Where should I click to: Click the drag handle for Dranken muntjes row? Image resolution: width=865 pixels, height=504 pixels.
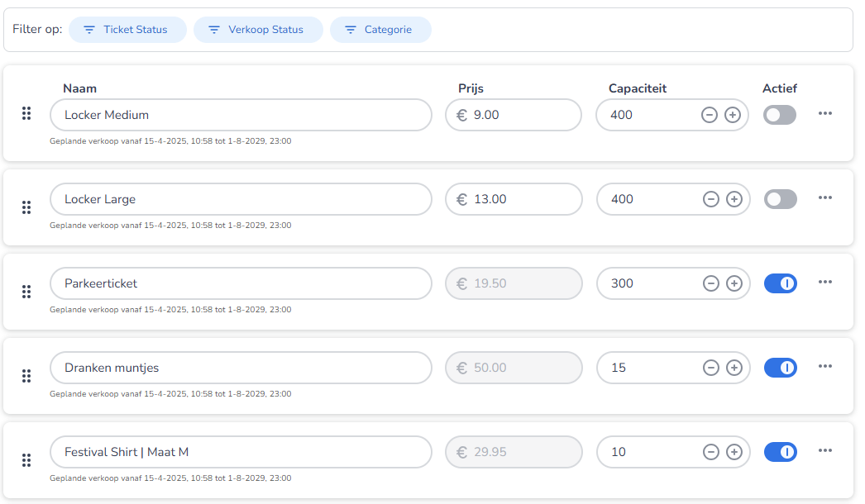(26, 376)
